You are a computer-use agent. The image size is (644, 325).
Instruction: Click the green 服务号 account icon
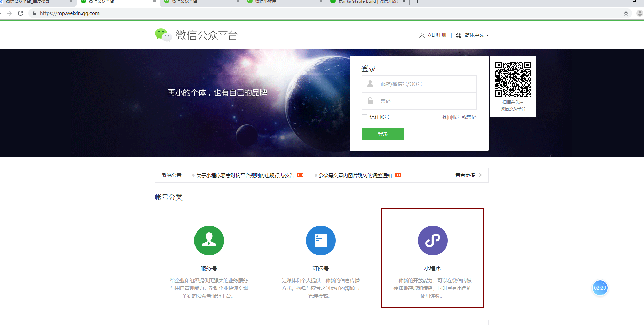209,241
